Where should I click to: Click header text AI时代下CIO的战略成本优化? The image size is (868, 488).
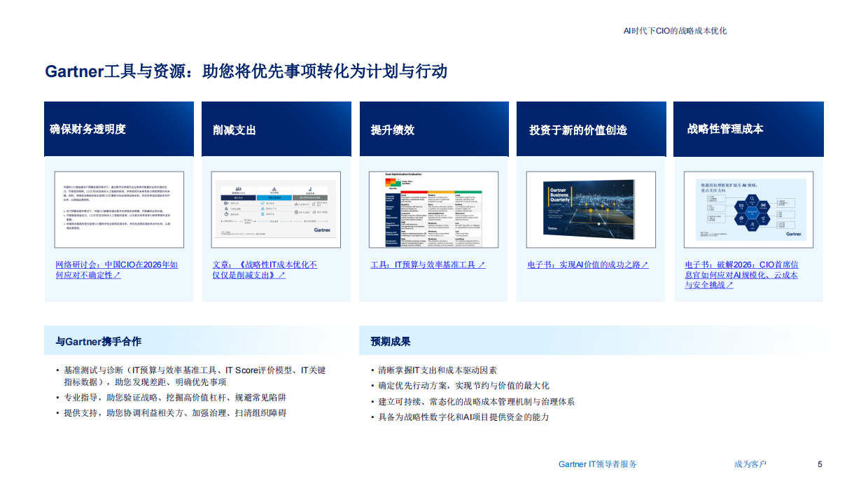tap(675, 31)
